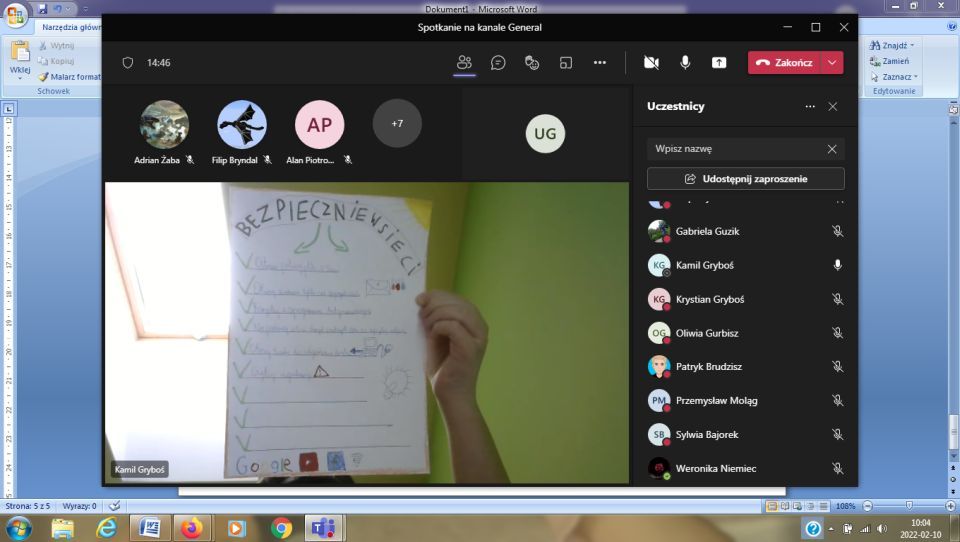Click the Word zoom slider

(908, 506)
